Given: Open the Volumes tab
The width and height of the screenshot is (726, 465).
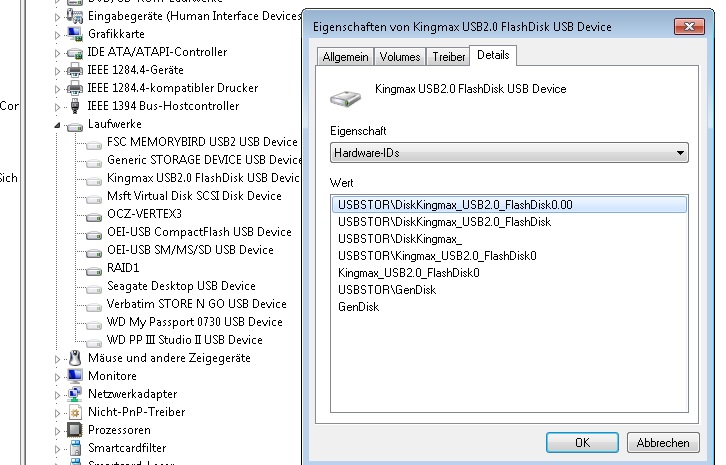Looking at the screenshot, I should [x=400, y=57].
